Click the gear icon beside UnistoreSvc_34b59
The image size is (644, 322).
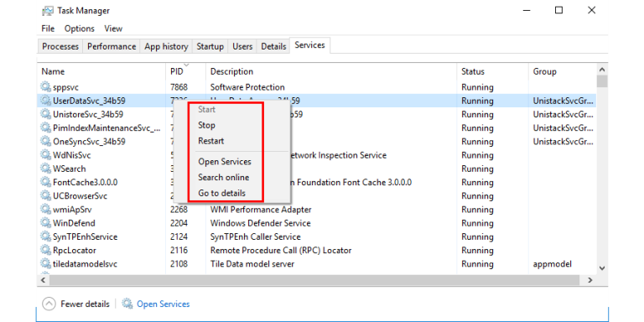[x=45, y=114]
